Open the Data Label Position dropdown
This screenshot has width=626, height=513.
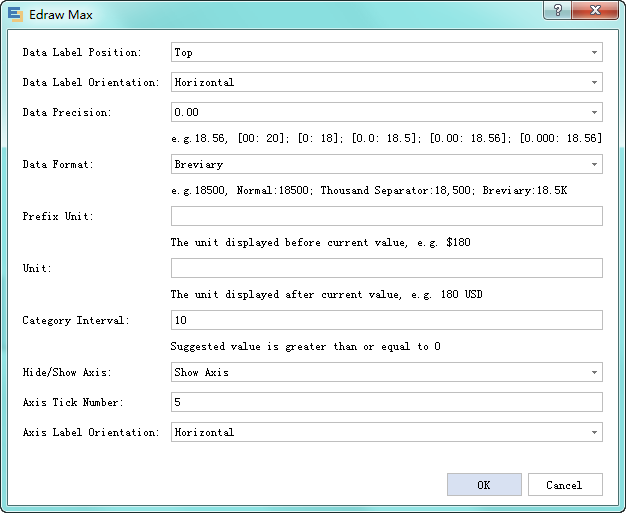[x=386, y=52]
